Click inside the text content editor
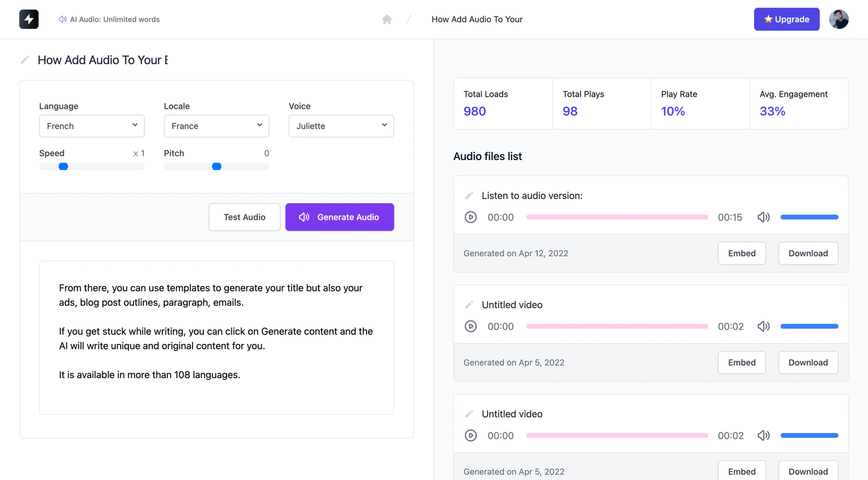 coord(217,337)
